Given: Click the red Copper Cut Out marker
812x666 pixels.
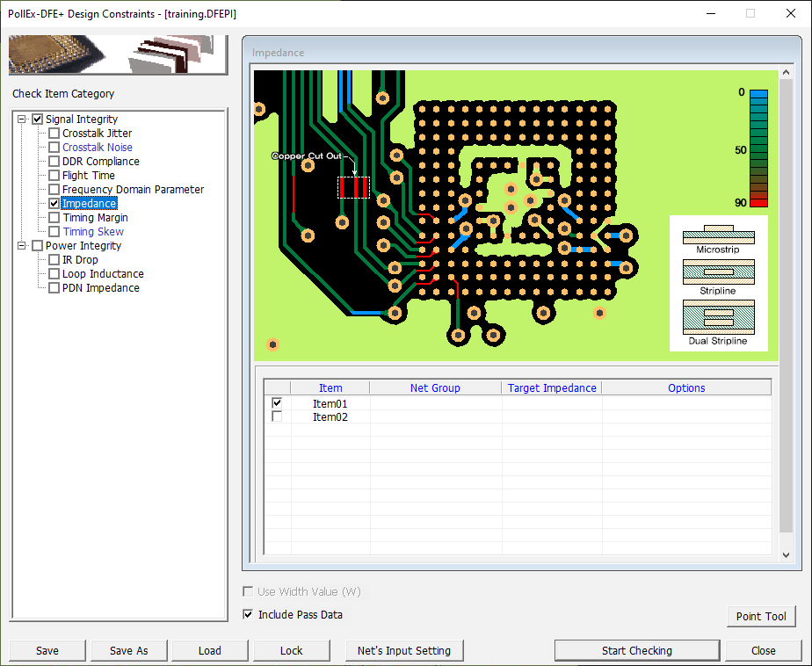Looking at the screenshot, I should [354, 186].
